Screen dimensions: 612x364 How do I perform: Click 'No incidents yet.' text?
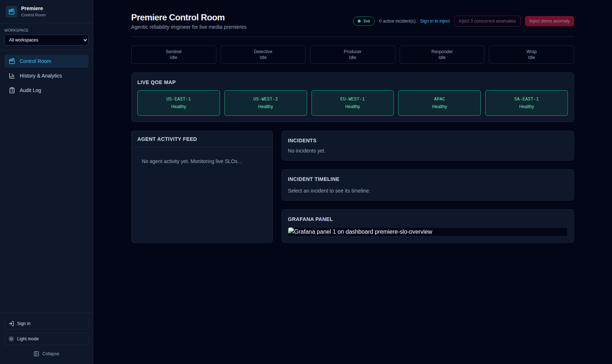point(307,151)
